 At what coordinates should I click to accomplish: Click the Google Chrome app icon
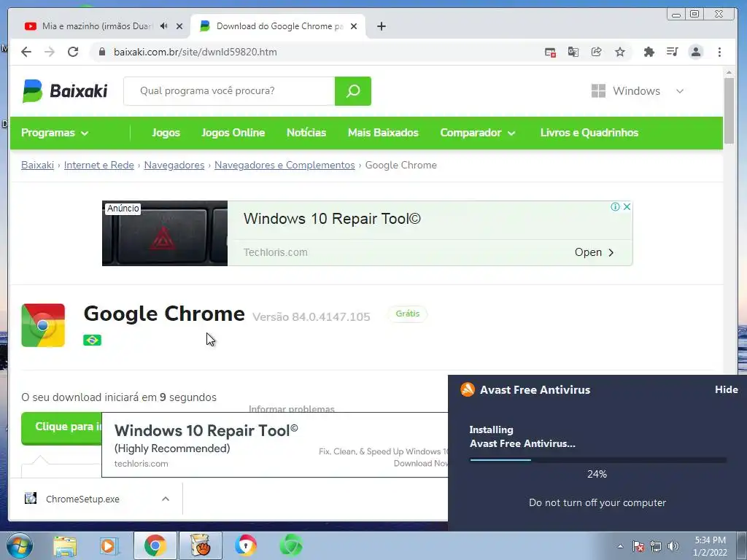coord(43,325)
